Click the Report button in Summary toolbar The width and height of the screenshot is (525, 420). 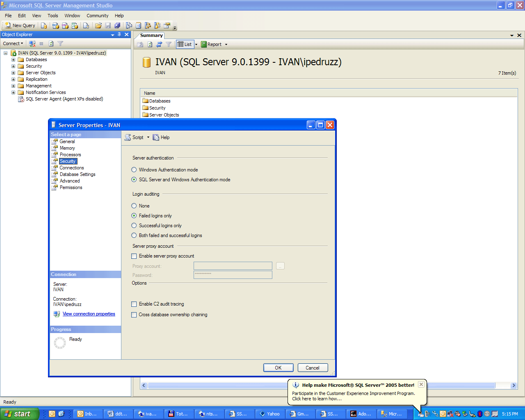(211, 44)
